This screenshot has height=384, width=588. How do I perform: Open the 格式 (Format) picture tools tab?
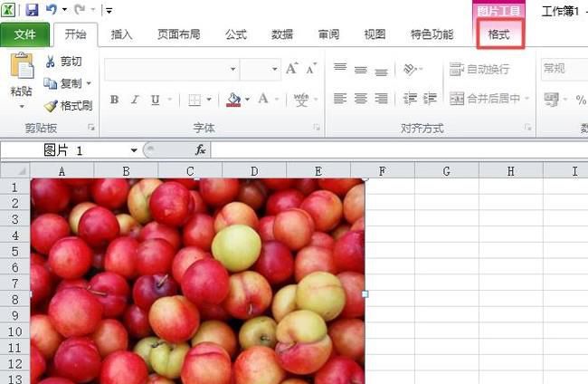pyautogui.click(x=498, y=34)
